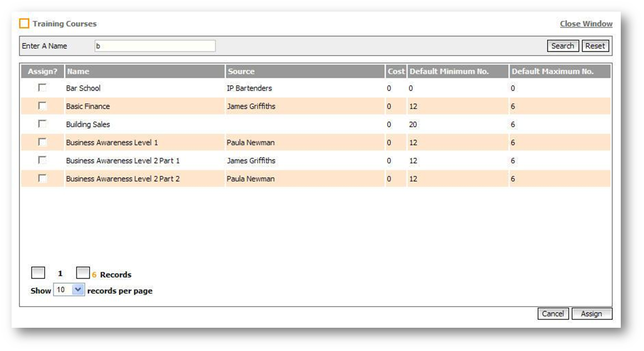The width and height of the screenshot is (644, 351).
Task: Click the Assign button beside Cancel
Action: [x=591, y=314]
